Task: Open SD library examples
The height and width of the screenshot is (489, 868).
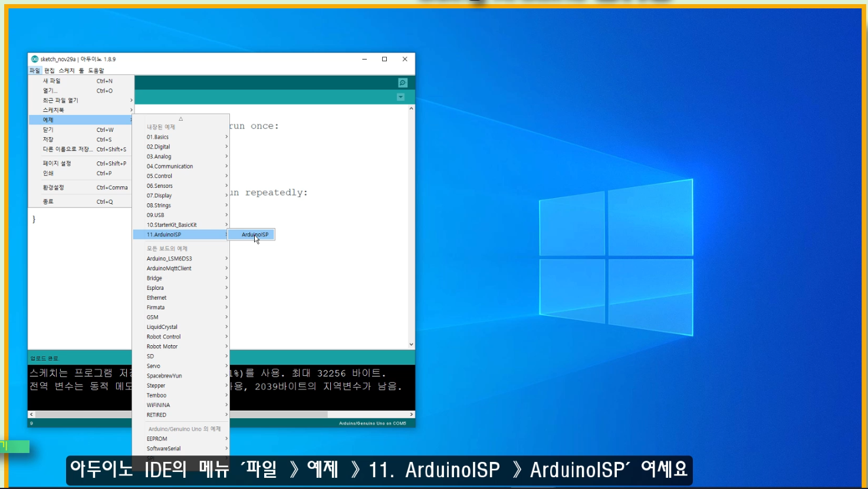Action: coord(181,356)
